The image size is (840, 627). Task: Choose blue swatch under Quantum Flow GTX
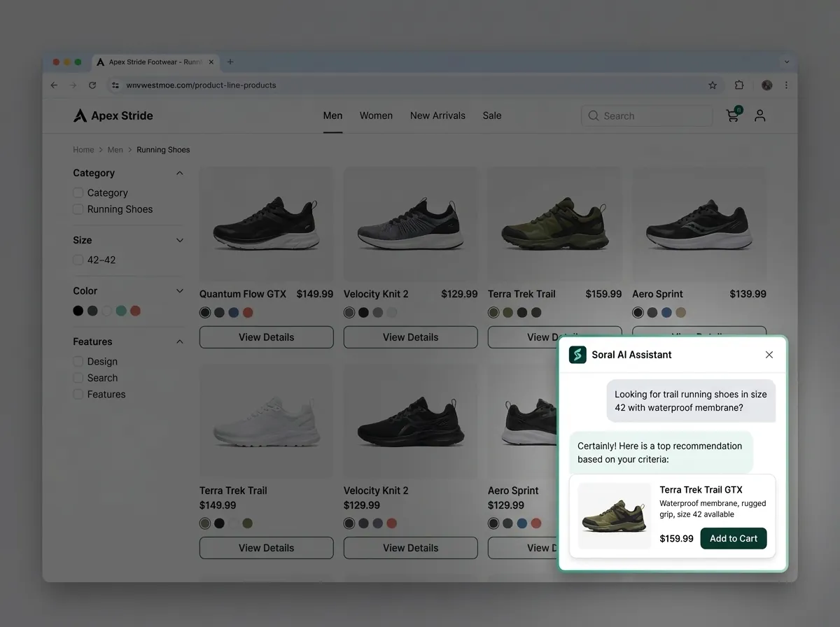(234, 313)
